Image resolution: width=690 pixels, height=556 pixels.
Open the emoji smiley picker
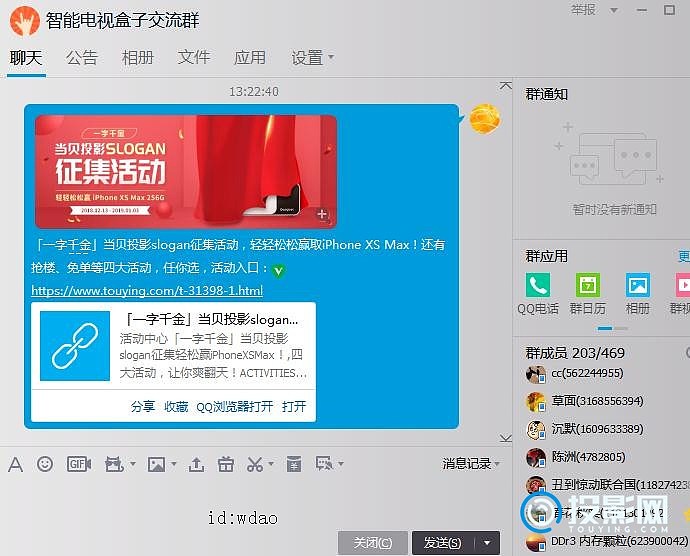tap(45, 464)
